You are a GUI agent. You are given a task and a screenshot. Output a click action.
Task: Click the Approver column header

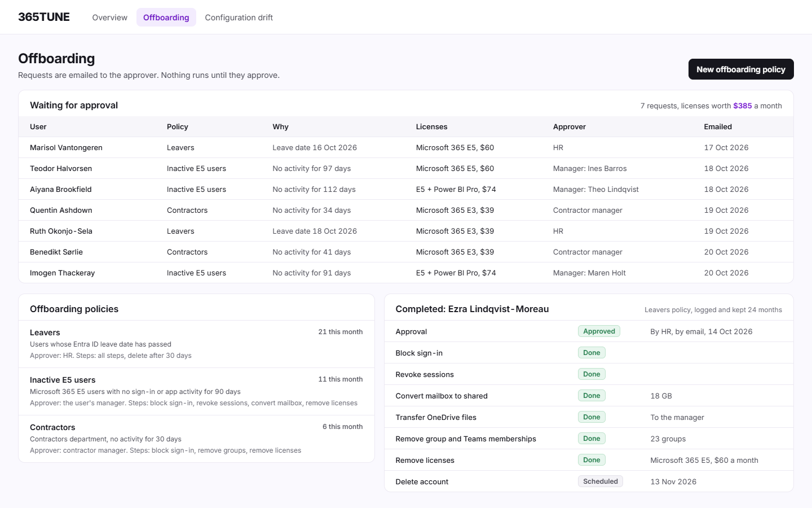570,126
